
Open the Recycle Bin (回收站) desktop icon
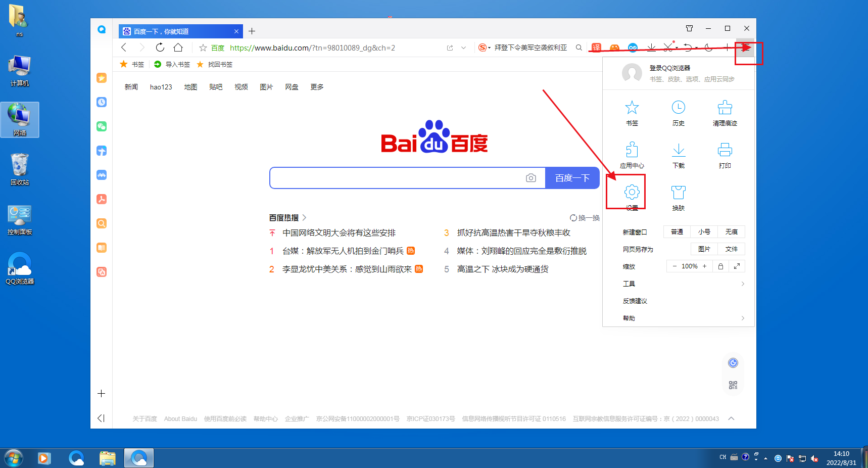[20, 169]
